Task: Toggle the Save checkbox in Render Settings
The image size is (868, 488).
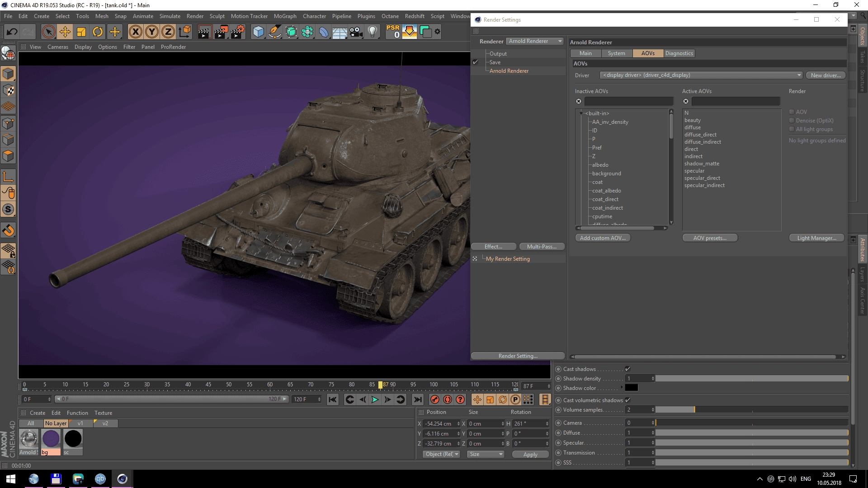Action: pos(475,62)
